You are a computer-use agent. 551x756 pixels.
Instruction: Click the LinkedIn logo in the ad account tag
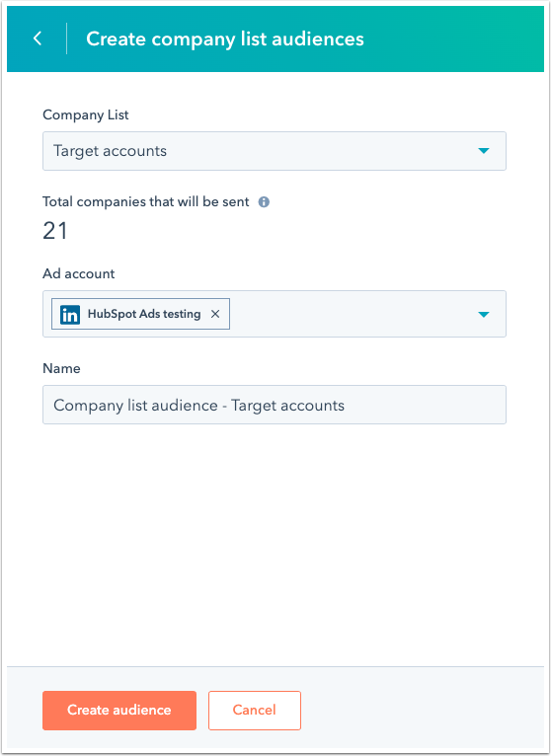(70, 315)
